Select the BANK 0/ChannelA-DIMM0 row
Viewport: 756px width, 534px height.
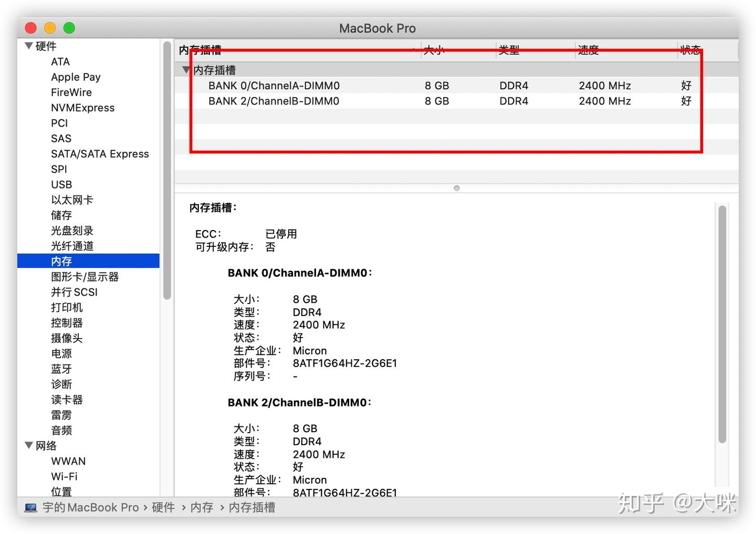click(274, 86)
